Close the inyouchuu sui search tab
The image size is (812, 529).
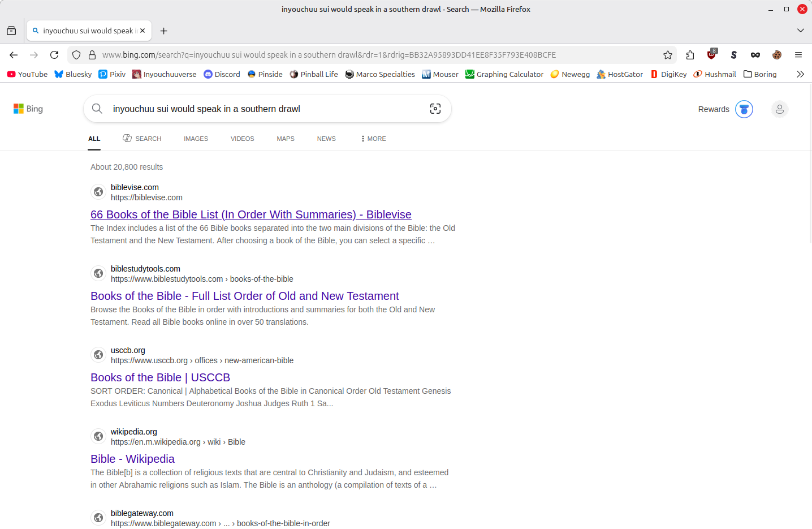[142, 31]
